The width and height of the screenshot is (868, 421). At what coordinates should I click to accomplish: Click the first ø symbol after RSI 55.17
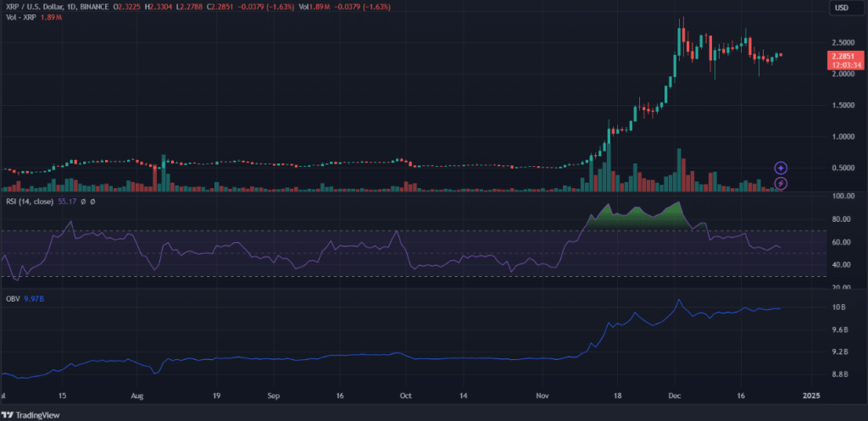pyautogui.click(x=83, y=202)
